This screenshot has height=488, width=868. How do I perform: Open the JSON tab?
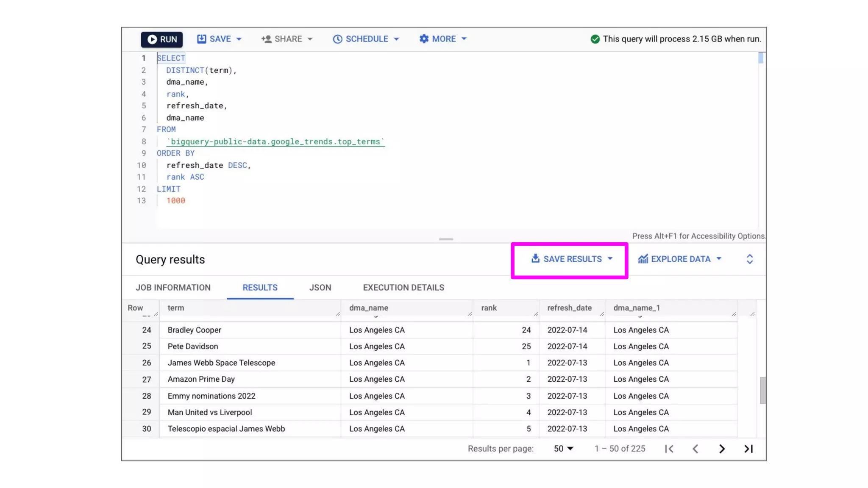pos(320,288)
